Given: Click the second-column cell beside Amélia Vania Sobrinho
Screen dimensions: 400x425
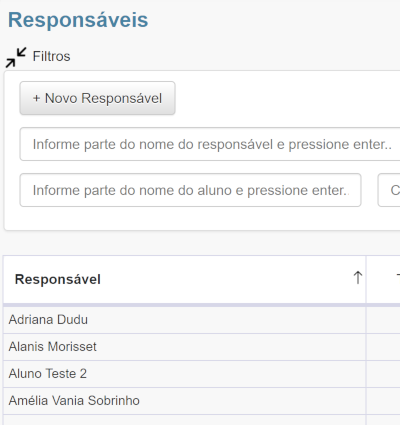Looking at the screenshot, I should pos(383,401).
